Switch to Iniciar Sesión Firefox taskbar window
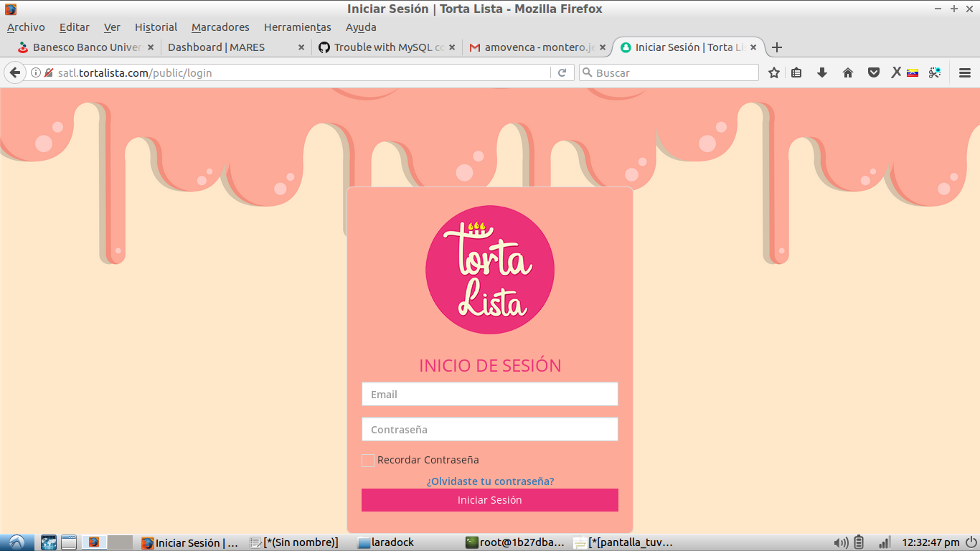The image size is (980, 551). click(191, 542)
